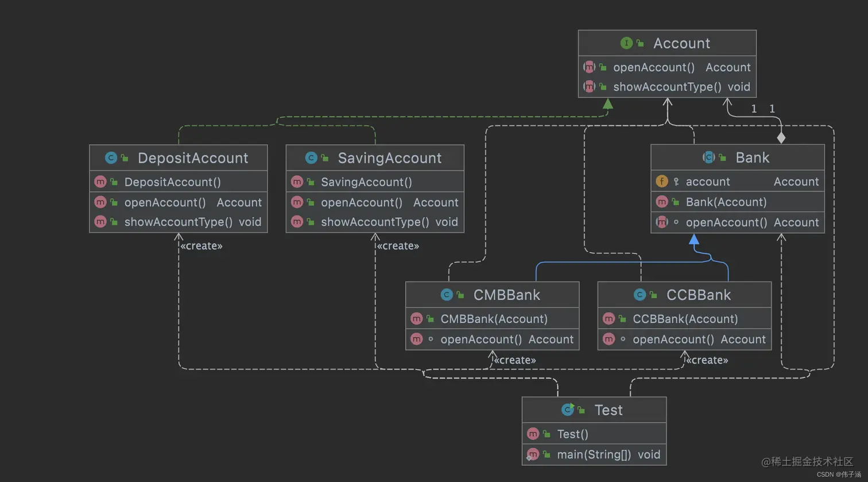Click method icon of showAccountType() in DepositAccount
Viewport: 868px width, 482px height.
pyautogui.click(x=100, y=222)
